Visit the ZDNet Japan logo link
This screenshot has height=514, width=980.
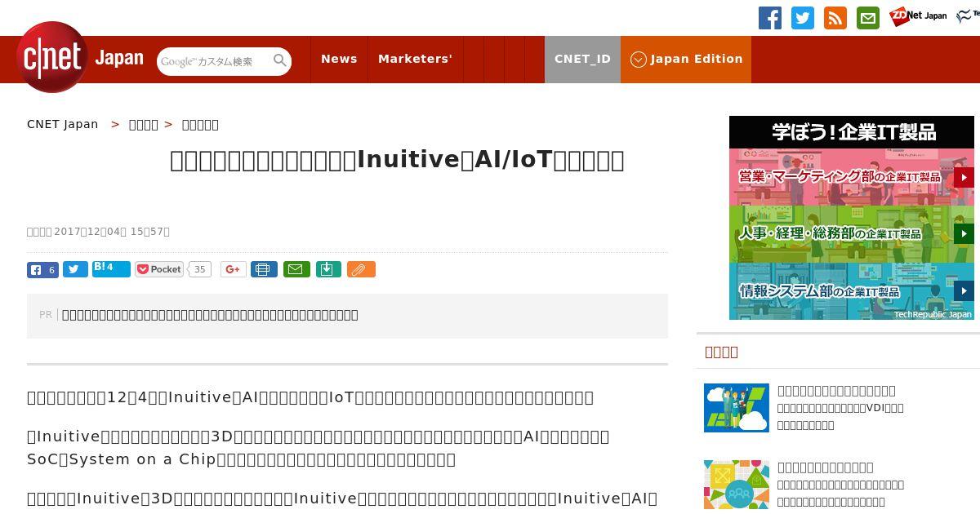(x=918, y=16)
